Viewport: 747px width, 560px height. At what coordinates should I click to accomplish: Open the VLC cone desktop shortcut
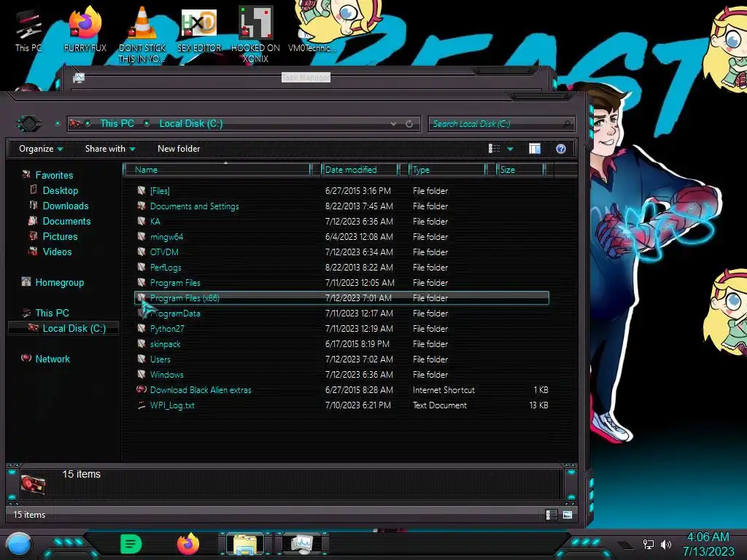[142, 34]
